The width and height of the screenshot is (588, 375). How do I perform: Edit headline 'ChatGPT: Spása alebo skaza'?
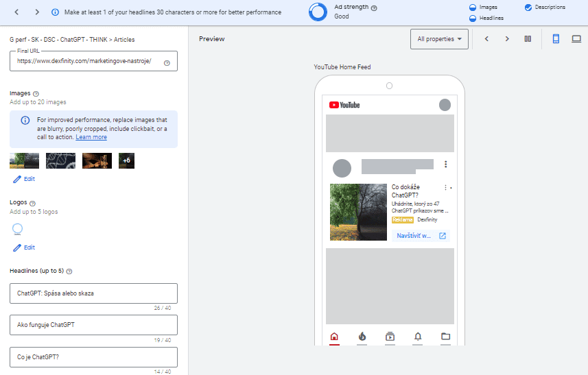pos(93,293)
